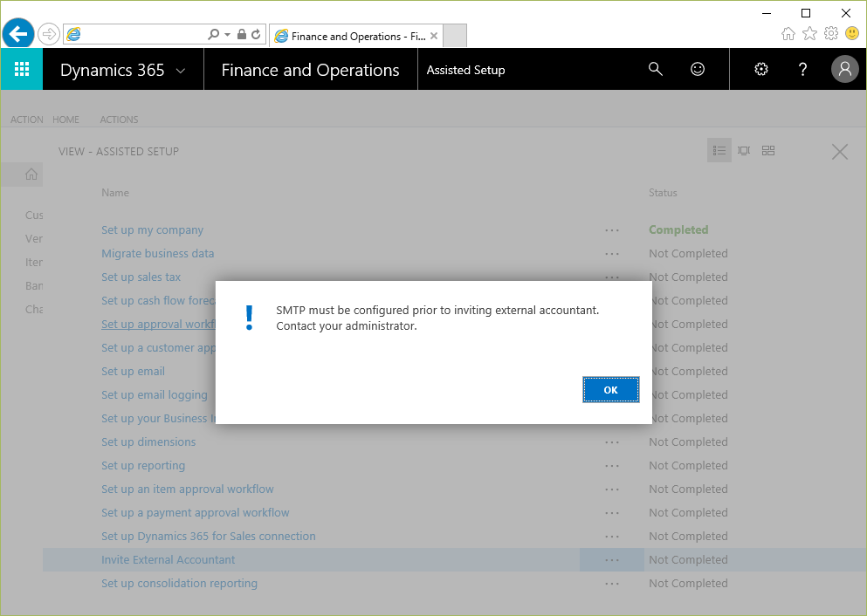Viewport: 867px width, 616px height.
Task: Open a new browser tab
Action: 455,36
